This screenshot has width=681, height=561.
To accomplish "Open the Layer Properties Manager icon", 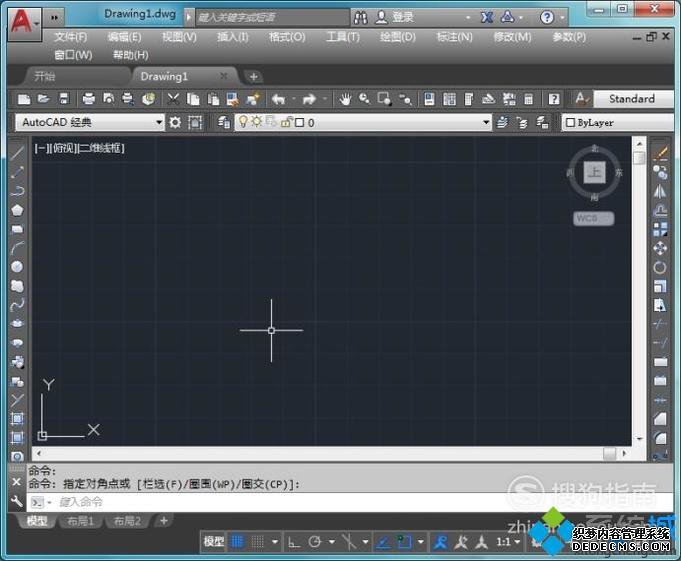I will 224,123.
